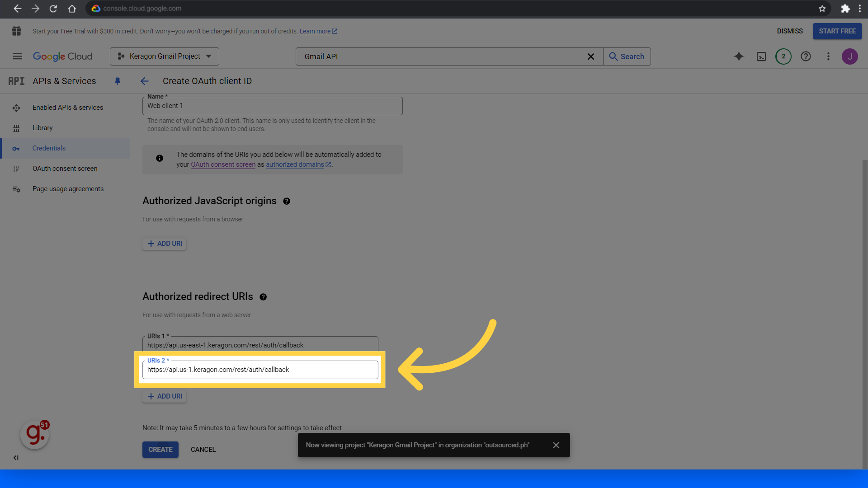This screenshot has width=868, height=488.
Task: Clear the Gmail API search text
Action: [x=591, y=56]
